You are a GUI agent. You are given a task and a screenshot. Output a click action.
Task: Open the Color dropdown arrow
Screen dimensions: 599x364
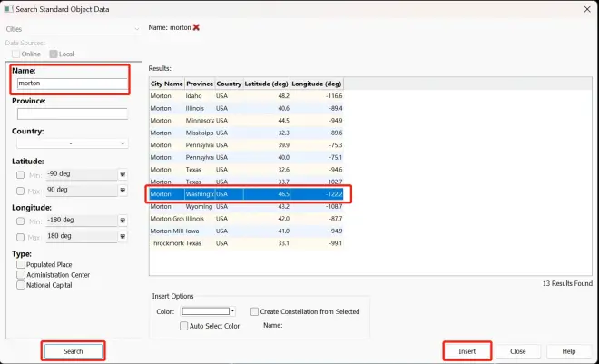click(x=232, y=311)
